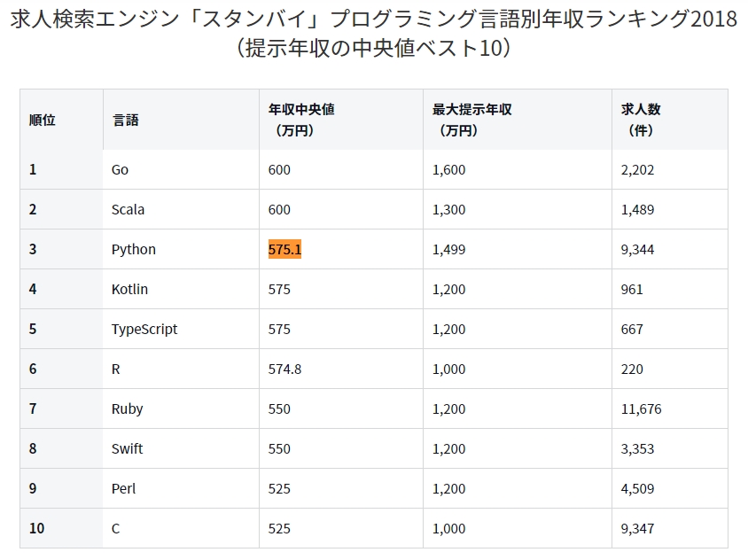The width and height of the screenshot is (748, 560).
Task: Click the 順位 column header
Action: point(42,120)
